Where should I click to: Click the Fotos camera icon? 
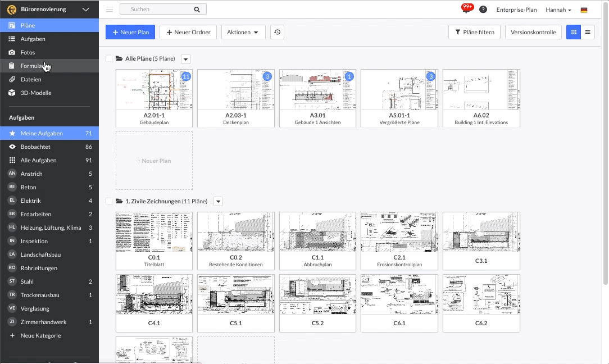(12, 52)
